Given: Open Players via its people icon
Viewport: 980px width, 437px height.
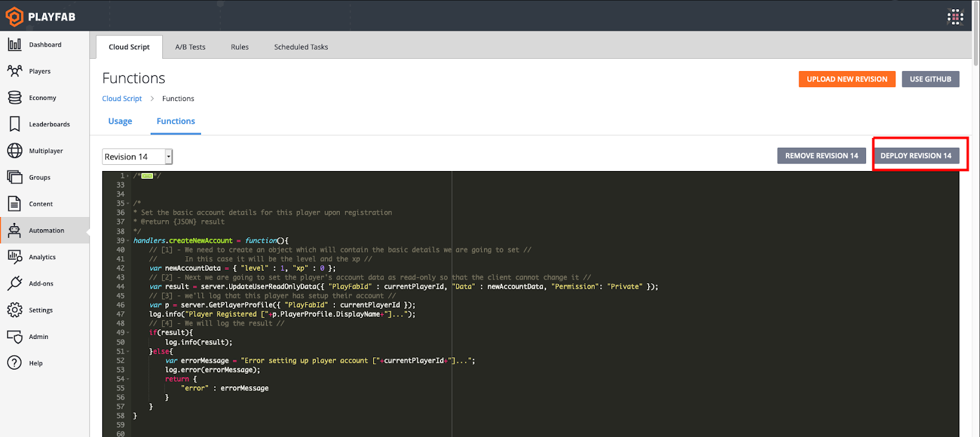Looking at the screenshot, I should 15,71.
